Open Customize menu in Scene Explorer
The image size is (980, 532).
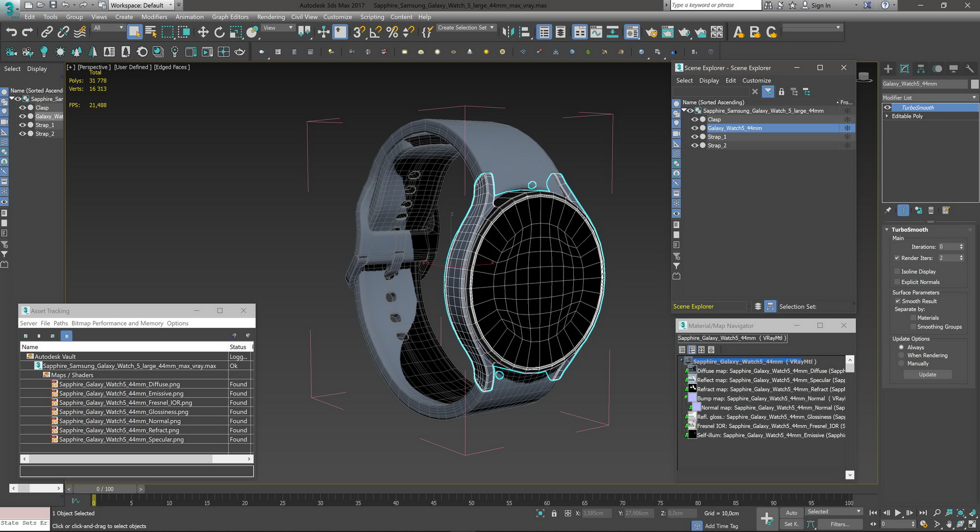[756, 81]
